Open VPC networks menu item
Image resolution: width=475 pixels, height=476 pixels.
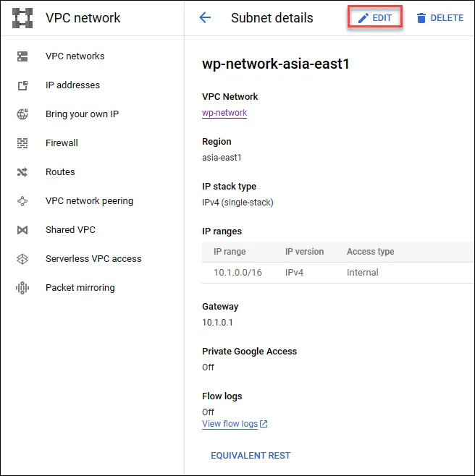click(x=75, y=56)
